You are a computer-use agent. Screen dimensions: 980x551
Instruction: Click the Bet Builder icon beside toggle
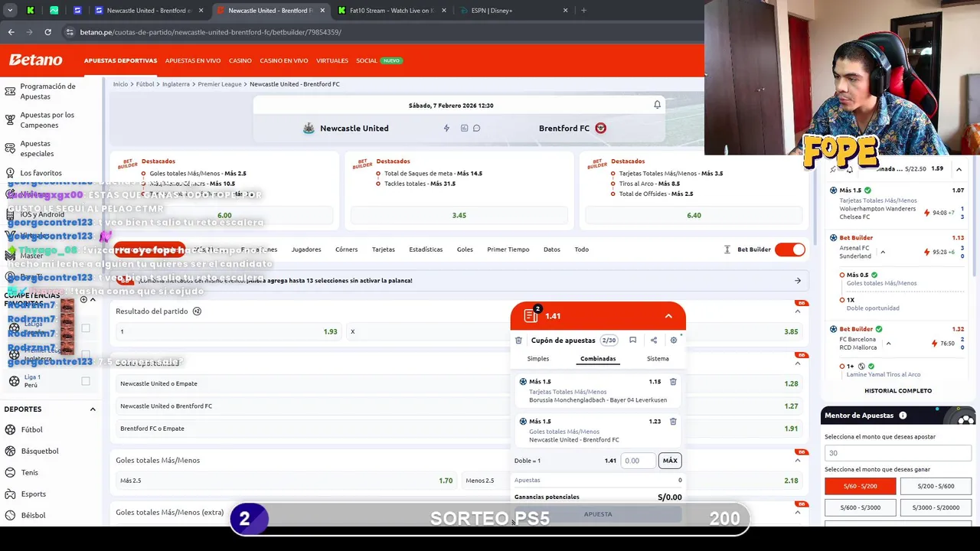coord(727,249)
